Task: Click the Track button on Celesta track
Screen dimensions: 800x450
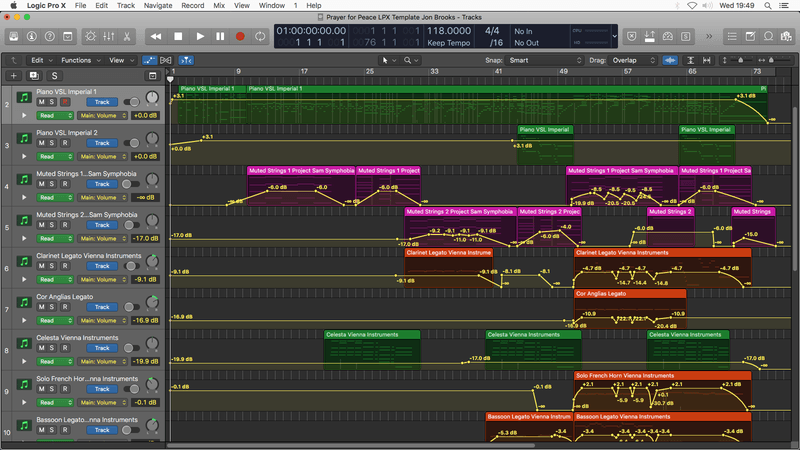Action: click(102, 348)
